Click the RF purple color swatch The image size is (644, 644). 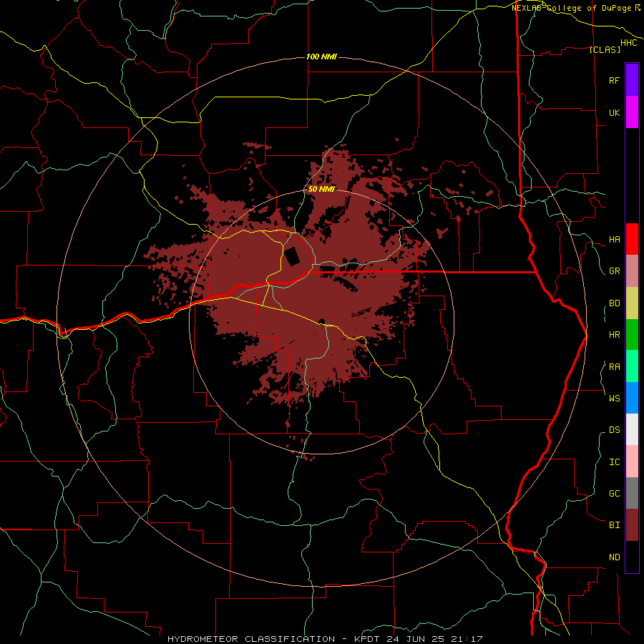pos(632,80)
